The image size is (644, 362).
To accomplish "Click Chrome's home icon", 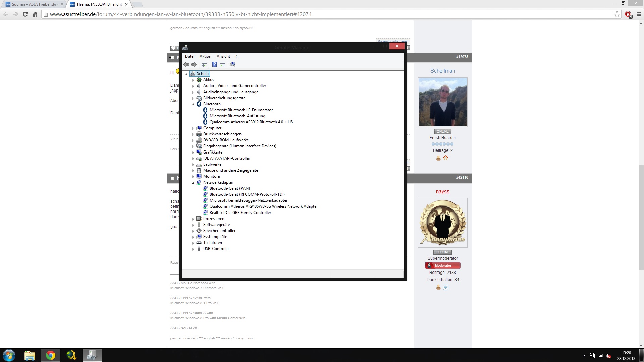I will point(35,14).
